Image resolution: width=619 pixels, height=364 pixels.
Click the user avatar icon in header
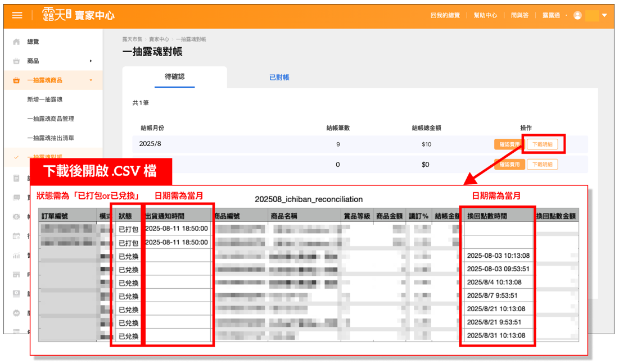(x=577, y=16)
